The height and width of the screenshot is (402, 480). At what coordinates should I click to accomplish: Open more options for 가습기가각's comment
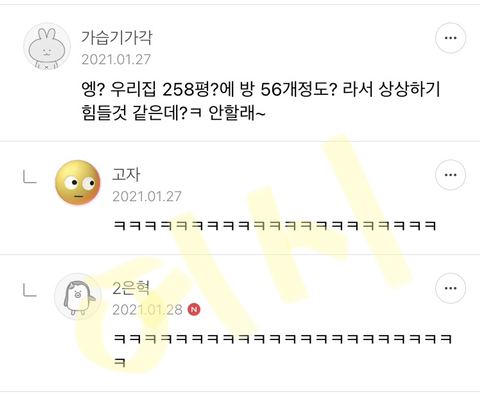click(450, 38)
